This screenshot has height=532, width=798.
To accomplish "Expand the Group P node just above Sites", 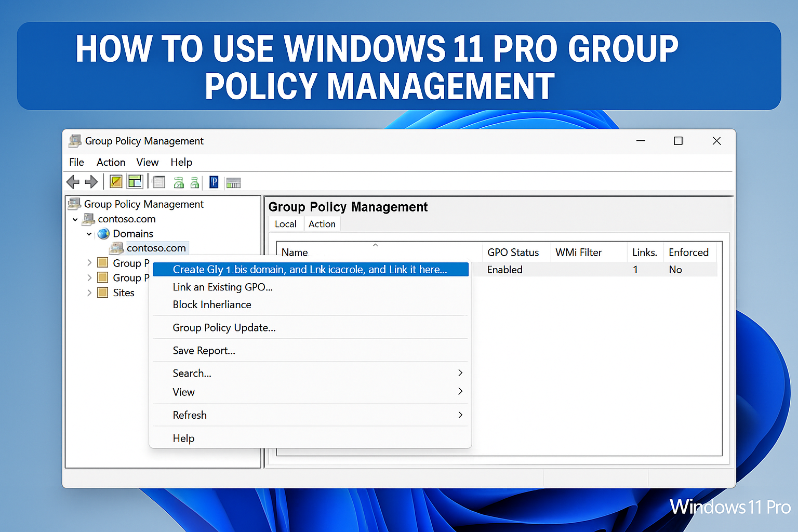I will 89,277.
